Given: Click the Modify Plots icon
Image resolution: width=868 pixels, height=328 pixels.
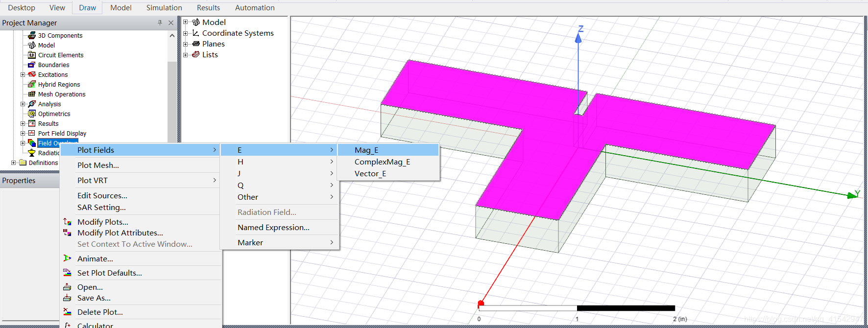Looking at the screenshot, I should click(67, 222).
